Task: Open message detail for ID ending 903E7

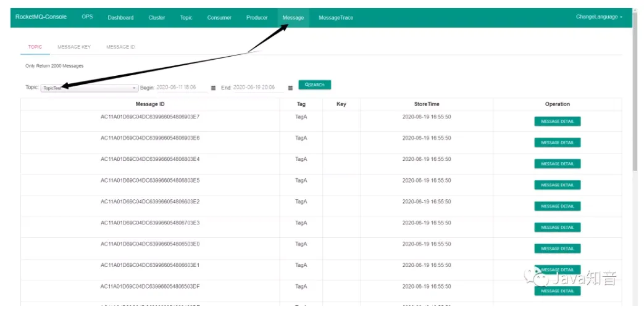Action: click(x=558, y=121)
